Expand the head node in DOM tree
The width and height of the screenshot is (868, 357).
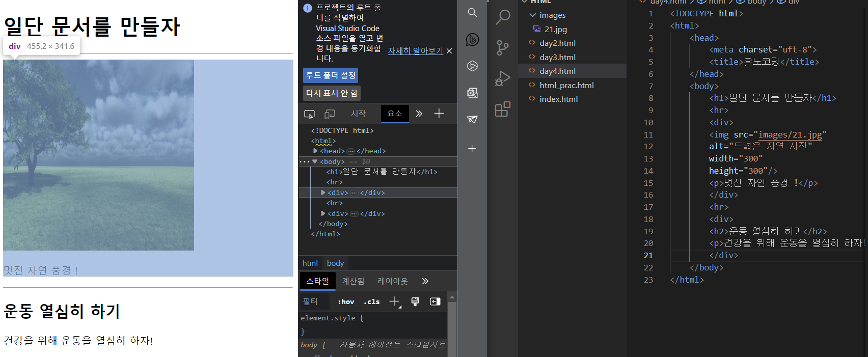(315, 151)
